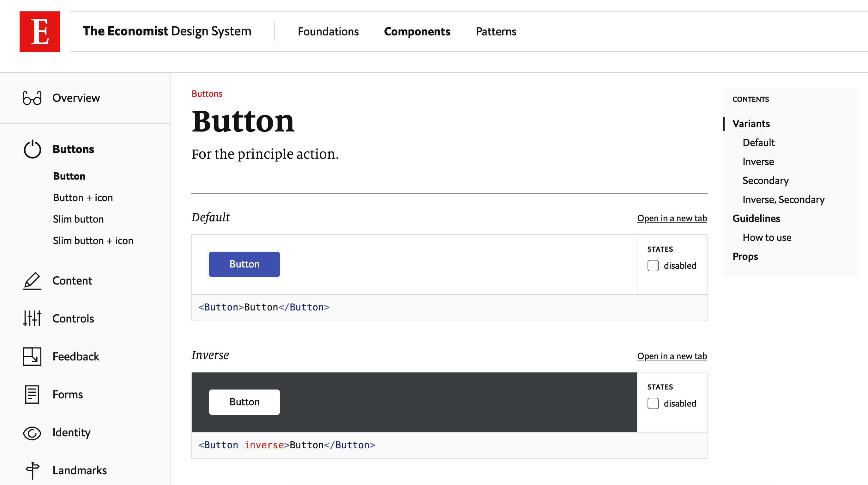Click the Feedback section icon
Screen dimensions: 868x485
coord(32,357)
